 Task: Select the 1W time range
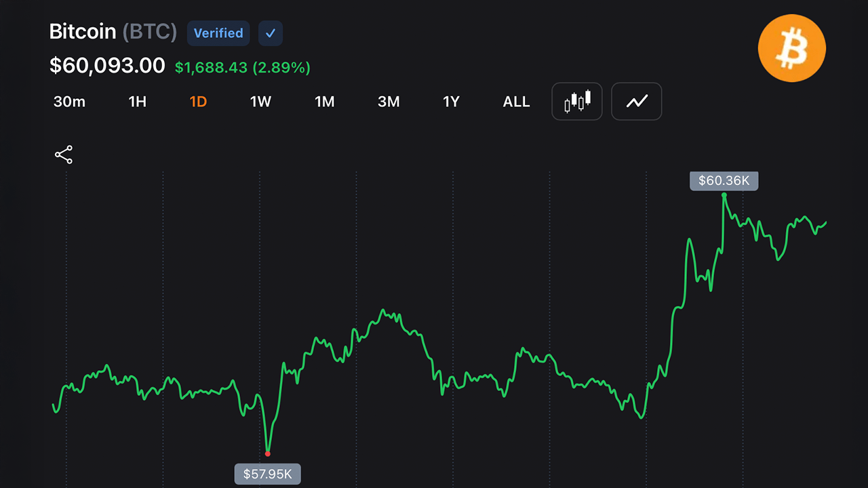[260, 102]
